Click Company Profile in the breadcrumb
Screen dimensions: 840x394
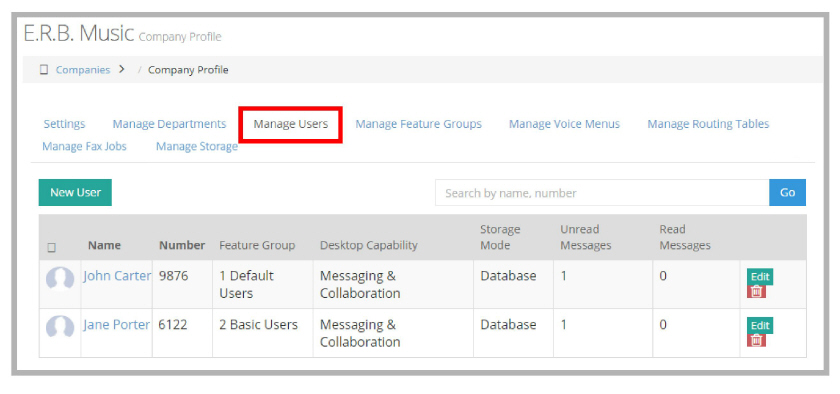tap(188, 70)
